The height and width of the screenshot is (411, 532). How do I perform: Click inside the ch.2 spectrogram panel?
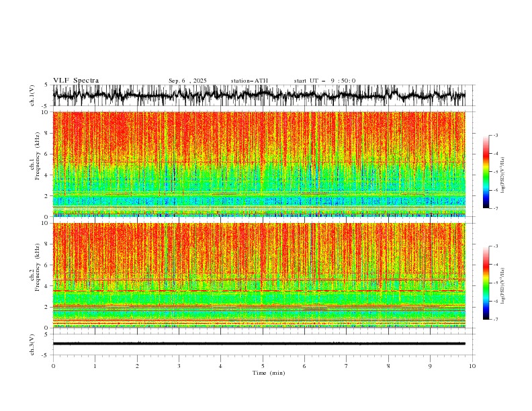(x=259, y=275)
